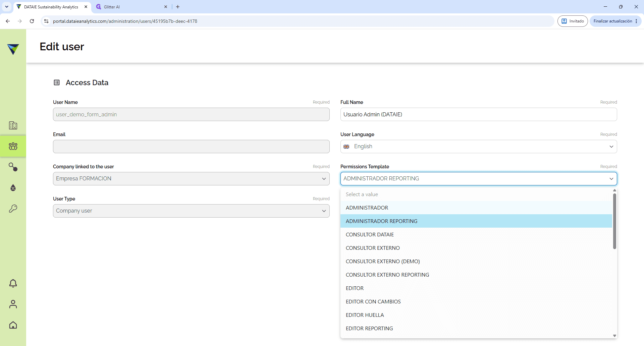Open the connected circles sidebar icon
644x346 pixels.
[13, 167]
